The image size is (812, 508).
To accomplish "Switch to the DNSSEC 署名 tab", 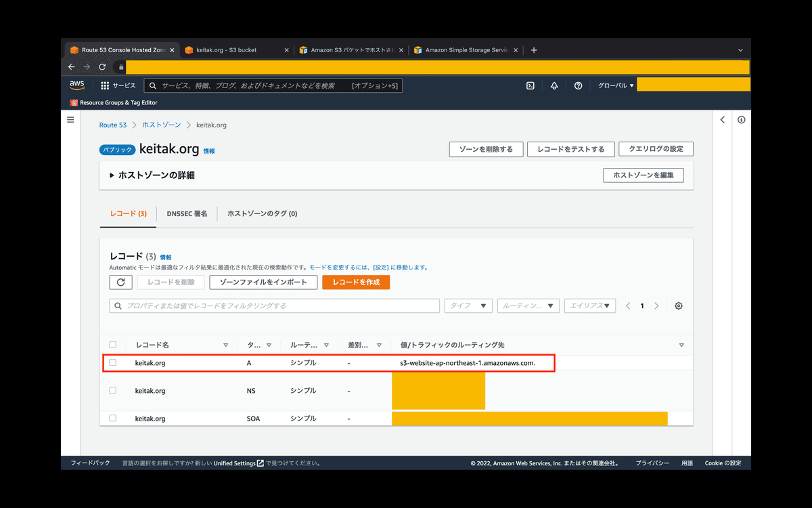I will tap(187, 213).
